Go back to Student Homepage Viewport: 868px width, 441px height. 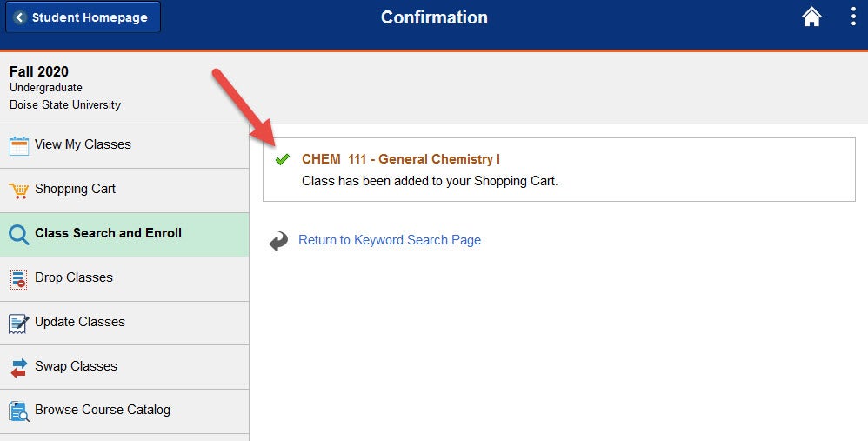pyautogui.click(x=83, y=17)
